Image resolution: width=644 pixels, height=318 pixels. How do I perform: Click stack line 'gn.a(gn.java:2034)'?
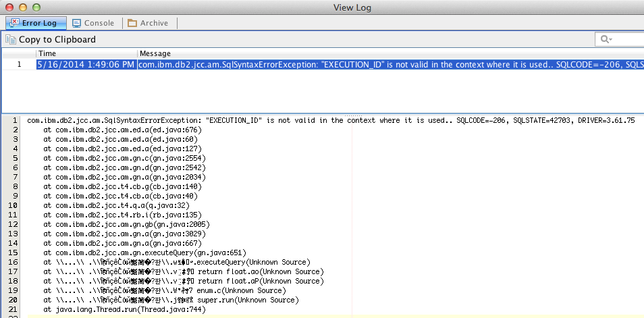point(125,177)
